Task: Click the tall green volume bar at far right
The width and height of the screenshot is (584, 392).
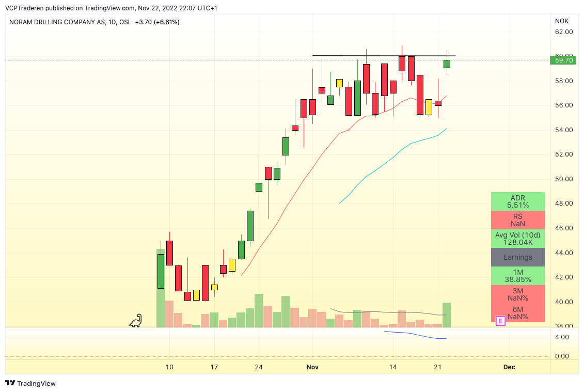Action: pos(447,315)
